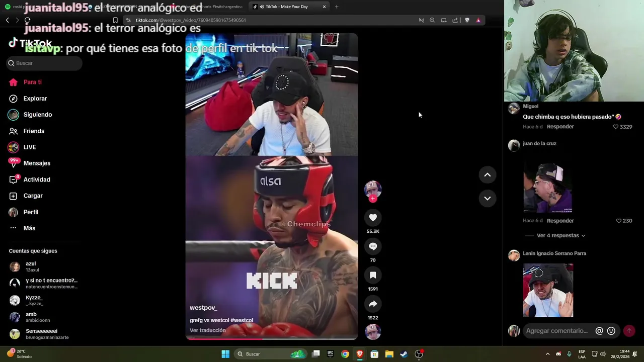
Task: Open the emoji picker in comment box
Action: tap(611, 331)
